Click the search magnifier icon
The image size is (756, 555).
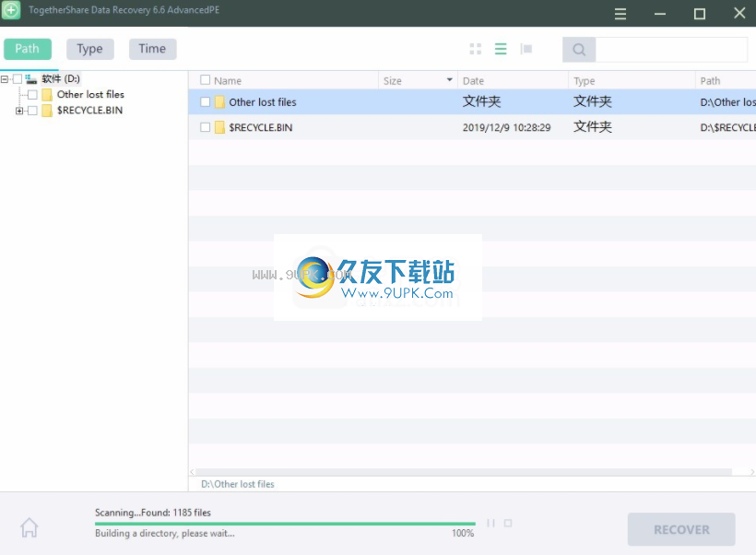(579, 49)
